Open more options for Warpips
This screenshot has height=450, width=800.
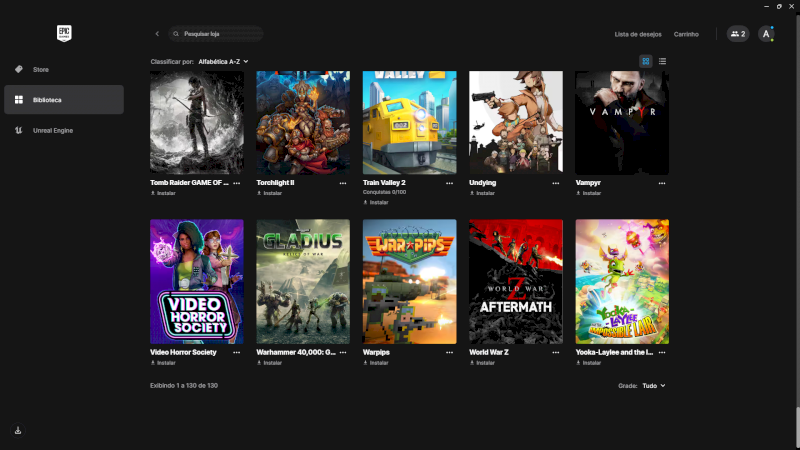pyautogui.click(x=449, y=353)
